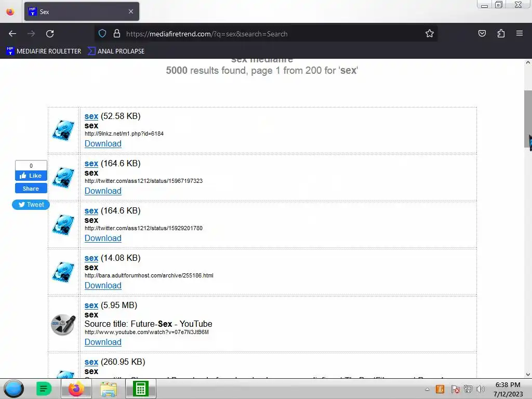Screen dimensions: 532x399
Task: Download the twitter status 15929201780 result
Action: click(103, 238)
